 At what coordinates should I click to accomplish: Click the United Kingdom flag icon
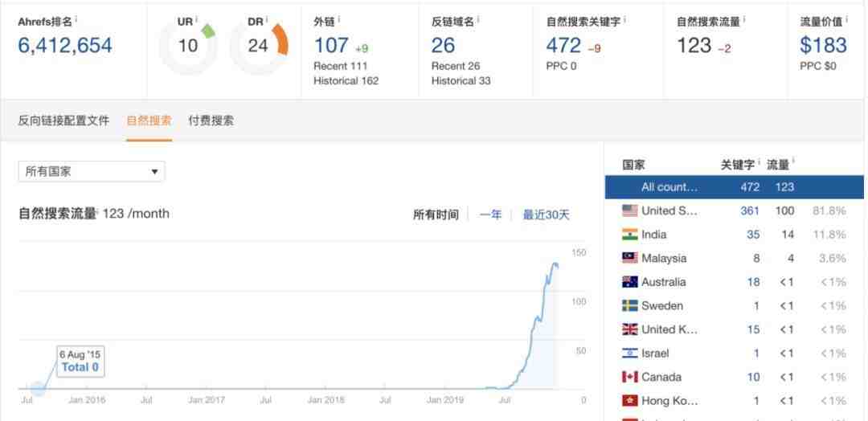tap(629, 329)
